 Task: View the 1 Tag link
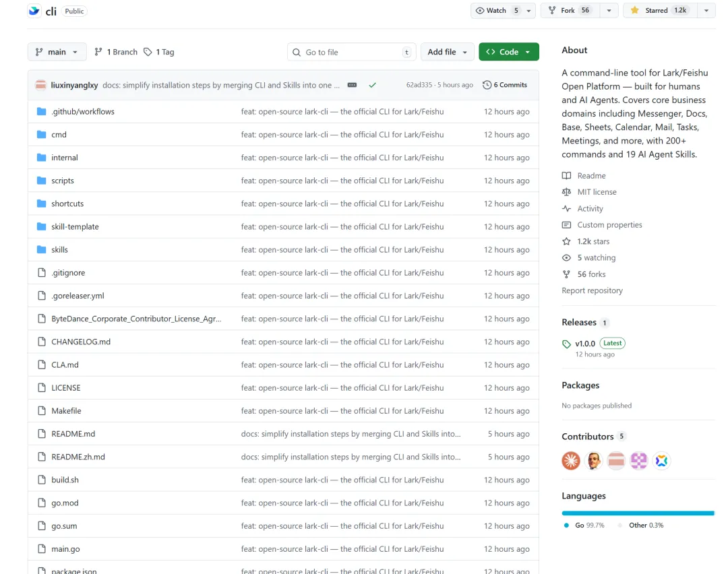coord(159,52)
